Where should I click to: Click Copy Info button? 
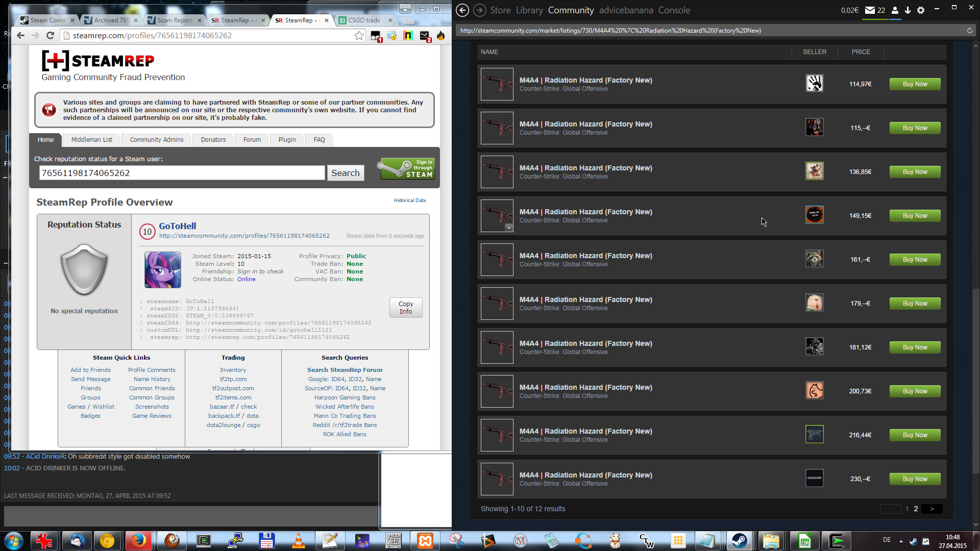point(405,308)
